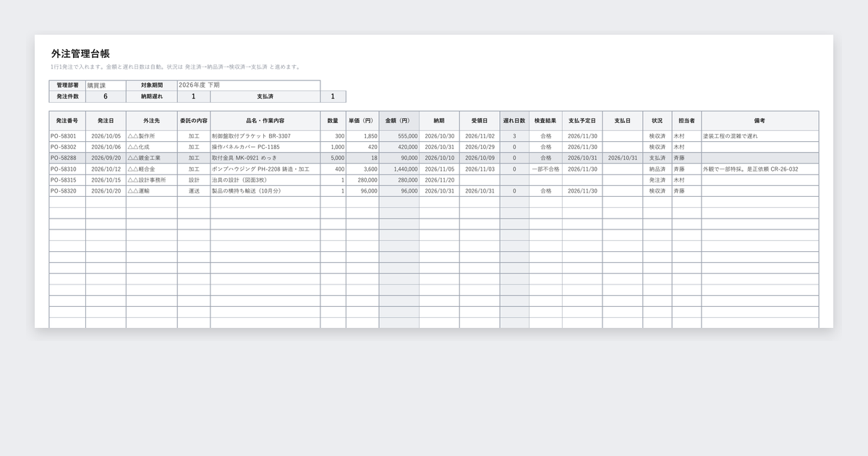
Task: Click the inspection result 一部不合格
Action: pos(545,169)
